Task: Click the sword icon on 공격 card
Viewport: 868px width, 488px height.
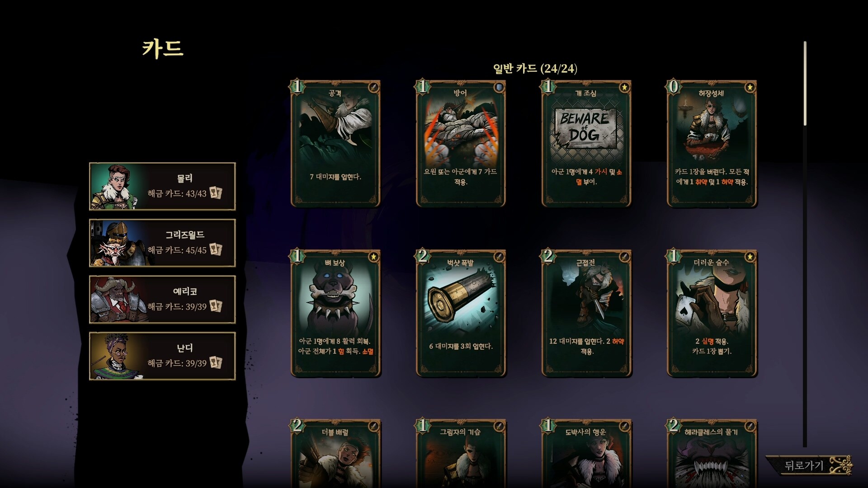Action: click(x=373, y=87)
